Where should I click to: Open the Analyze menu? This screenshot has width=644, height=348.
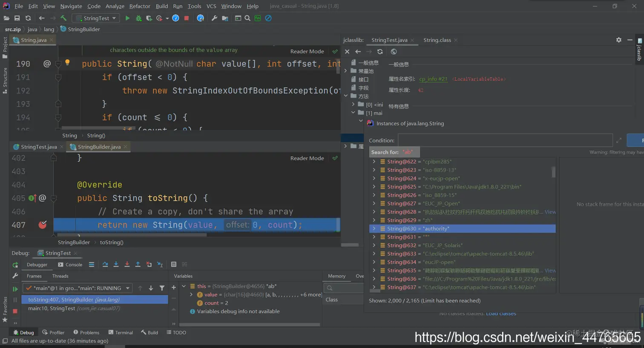click(x=115, y=6)
